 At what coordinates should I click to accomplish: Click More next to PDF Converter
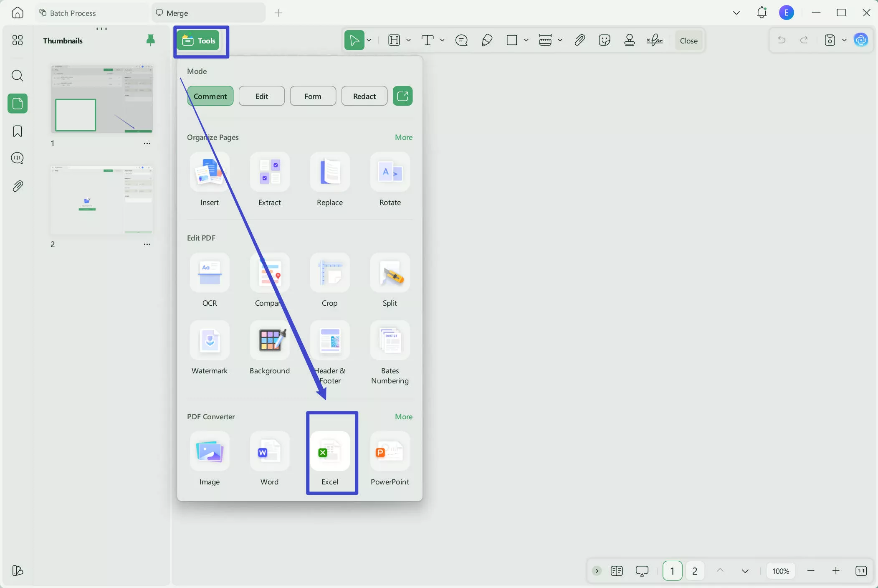403,417
